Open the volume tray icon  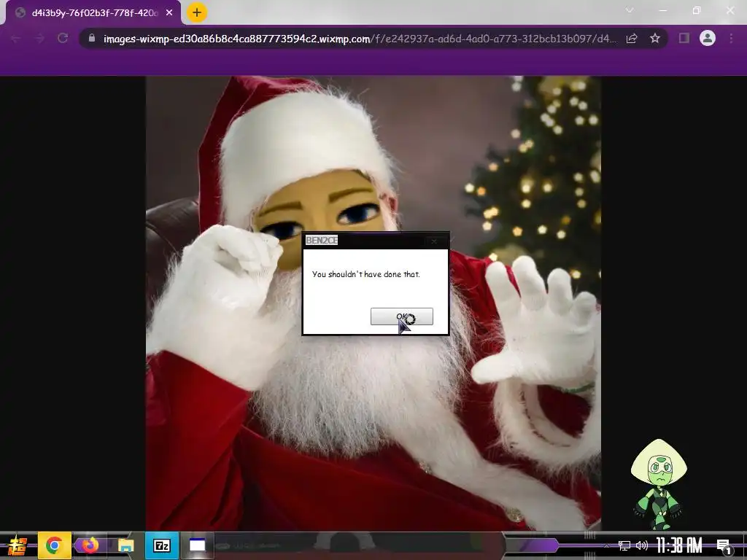(x=642, y=545)
